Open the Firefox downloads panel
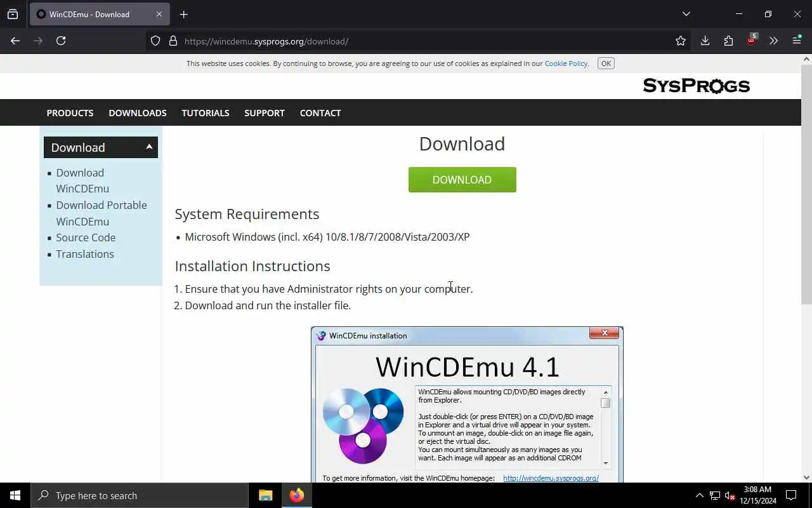The width and height of the screenshot is (812, 508). click(x=705, y=41)
